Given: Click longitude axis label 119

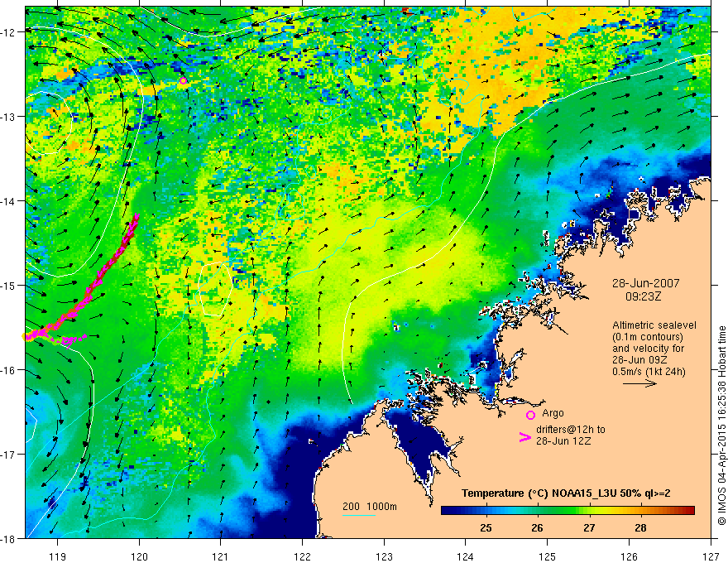Looking at the screenshot, I should tap(58, 556).
